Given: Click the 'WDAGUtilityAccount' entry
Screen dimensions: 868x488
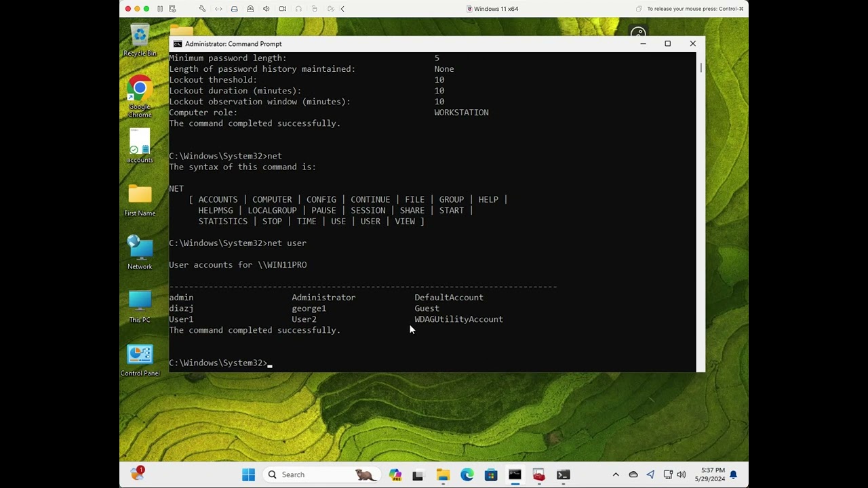Looking at the screenshot, I should [x=458, y=319].
